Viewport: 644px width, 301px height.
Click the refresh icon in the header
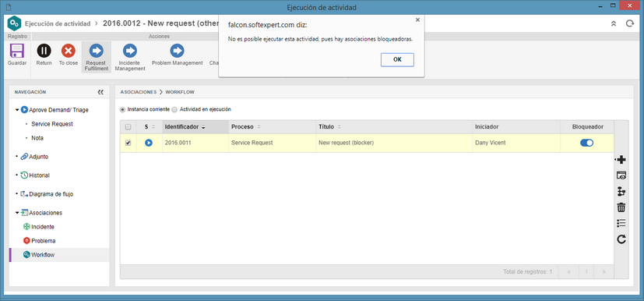pos(630,24)
